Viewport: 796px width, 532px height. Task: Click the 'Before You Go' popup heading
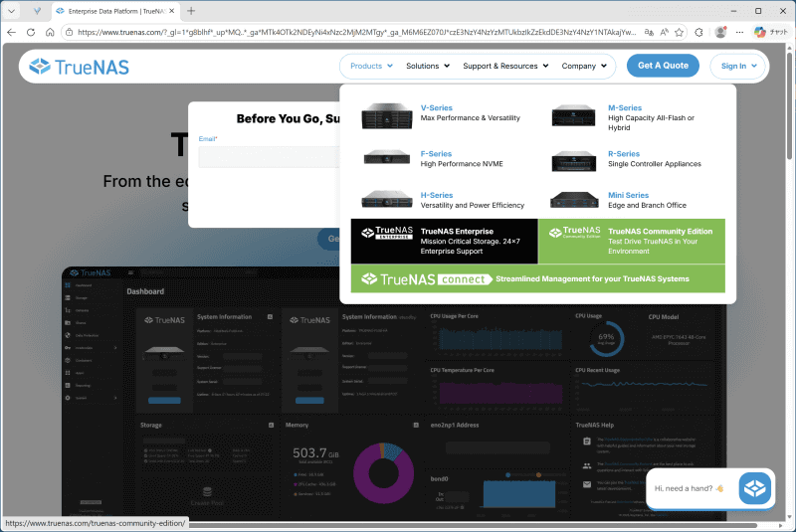click(x=289, y=118)
